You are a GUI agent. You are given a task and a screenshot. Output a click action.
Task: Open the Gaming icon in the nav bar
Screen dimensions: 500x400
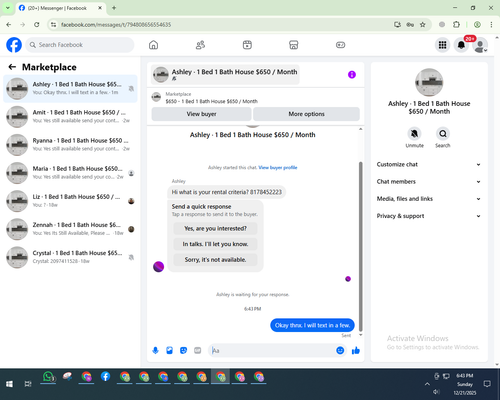click(340, 45)
